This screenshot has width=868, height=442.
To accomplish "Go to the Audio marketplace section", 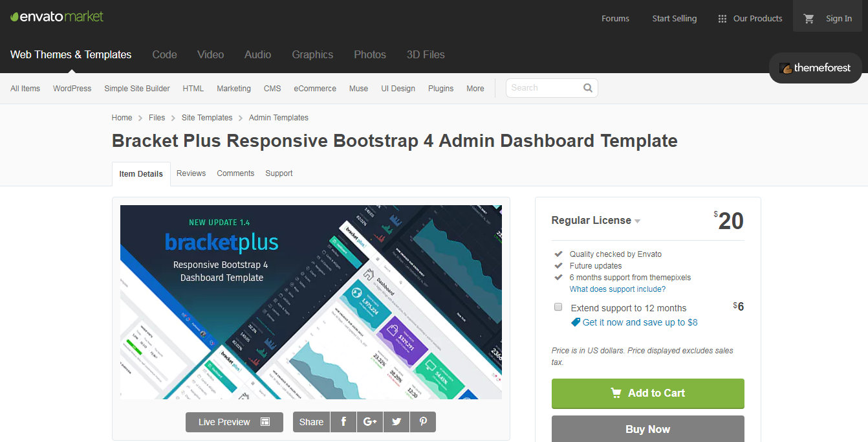I will coord(257,55).
